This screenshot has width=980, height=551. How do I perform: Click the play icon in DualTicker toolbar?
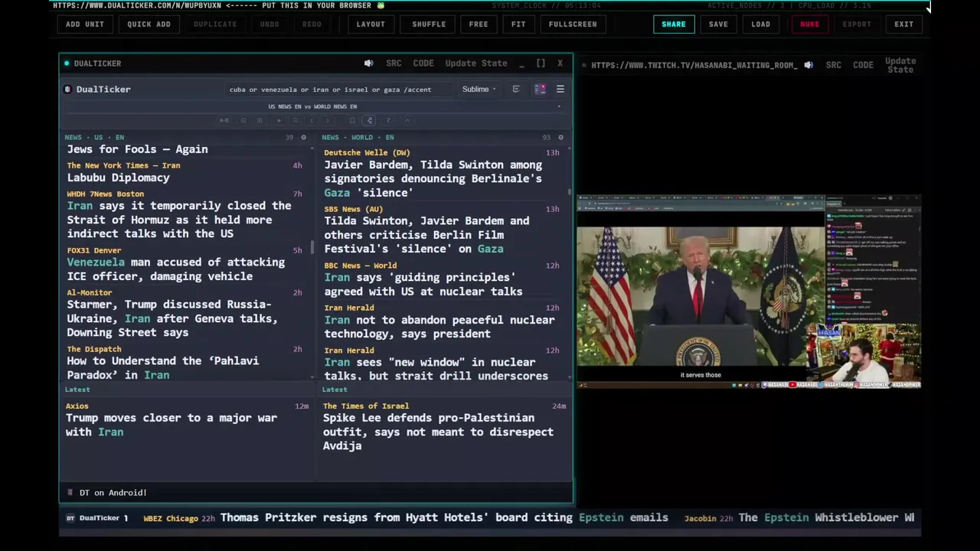pyautogui.click(x=279, y=120)
